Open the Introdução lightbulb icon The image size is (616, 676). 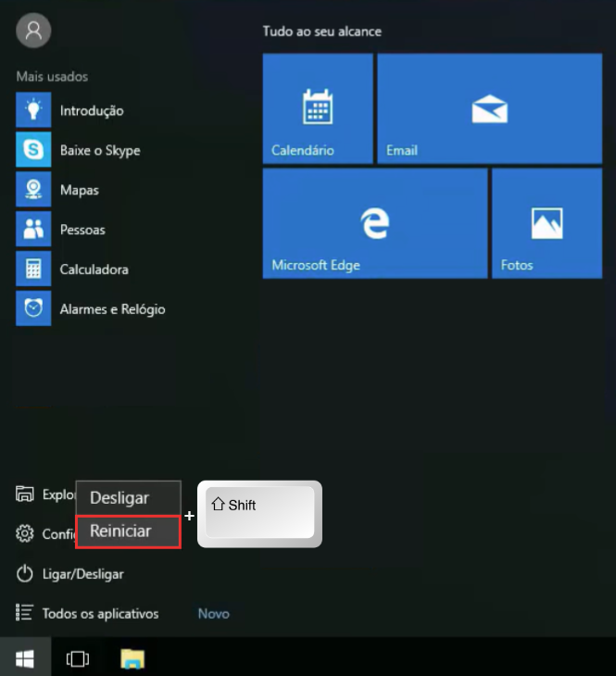[33, 110]
